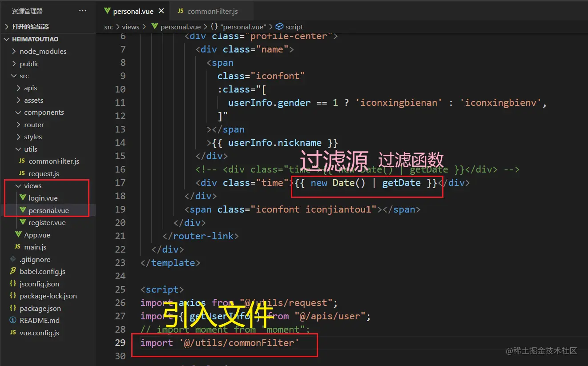
Task: Click line number 29 in the editor
Action: (121, 343)
